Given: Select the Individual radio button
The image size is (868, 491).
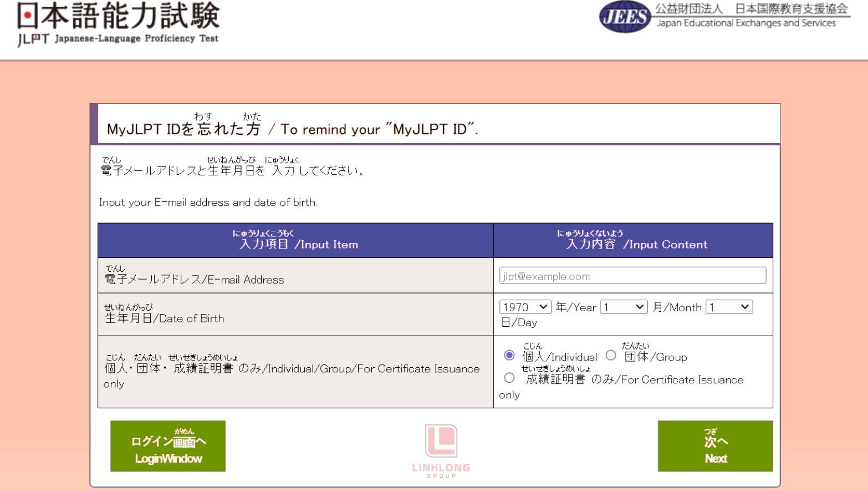Looking at the screenshot, I should [x=509, y=355].
